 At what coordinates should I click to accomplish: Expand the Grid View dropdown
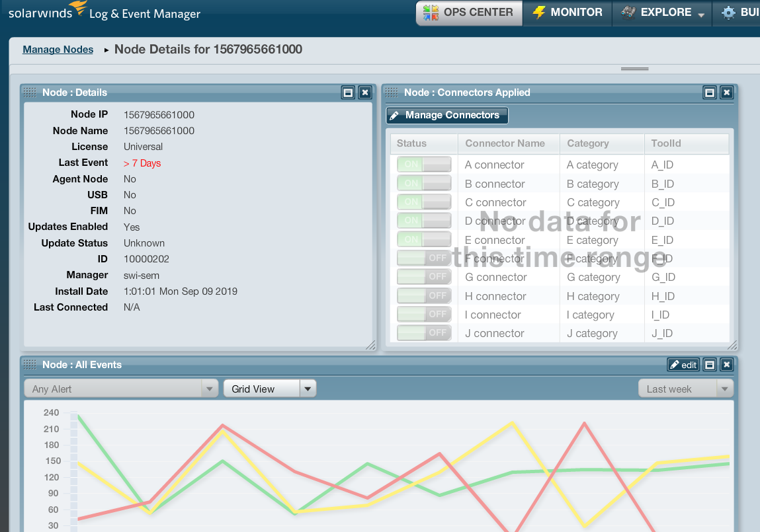[x=270, y=389]
